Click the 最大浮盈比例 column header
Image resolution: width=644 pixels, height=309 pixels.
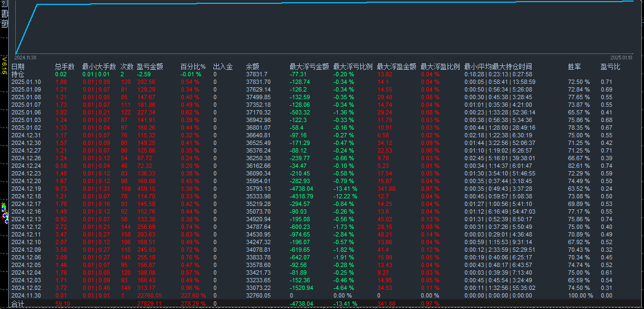[x=440, y=67]
